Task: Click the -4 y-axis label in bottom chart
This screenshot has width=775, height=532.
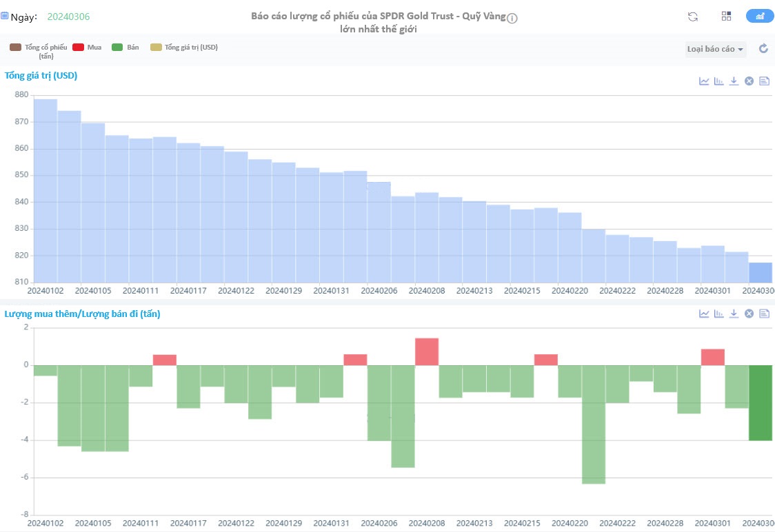Action: click(24, 440)
